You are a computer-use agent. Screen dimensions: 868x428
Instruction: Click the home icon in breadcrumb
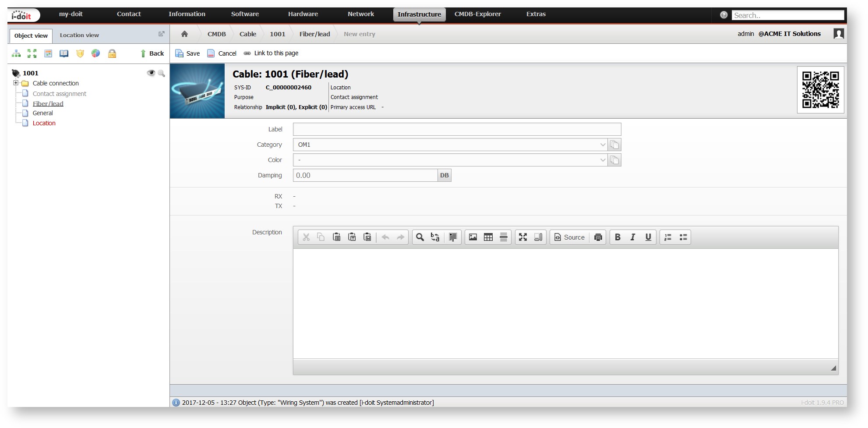[184, 34]
